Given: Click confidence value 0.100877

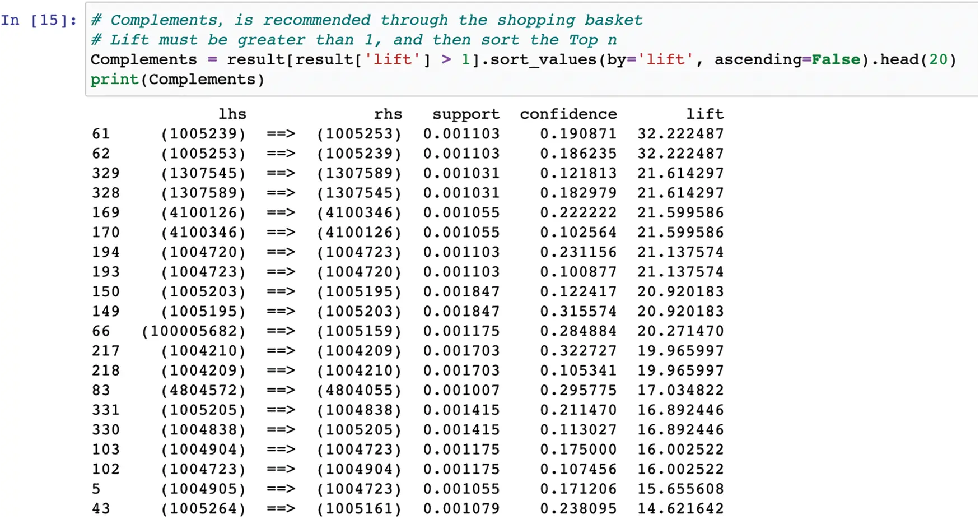Looking at the screenshot, I should [x=578, y=272].
